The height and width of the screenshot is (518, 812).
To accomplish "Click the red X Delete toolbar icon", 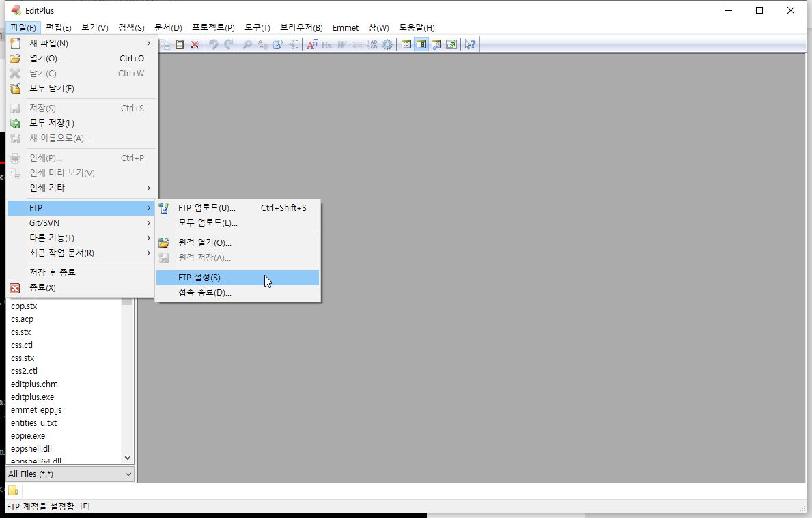I will (x=195, y=44).
